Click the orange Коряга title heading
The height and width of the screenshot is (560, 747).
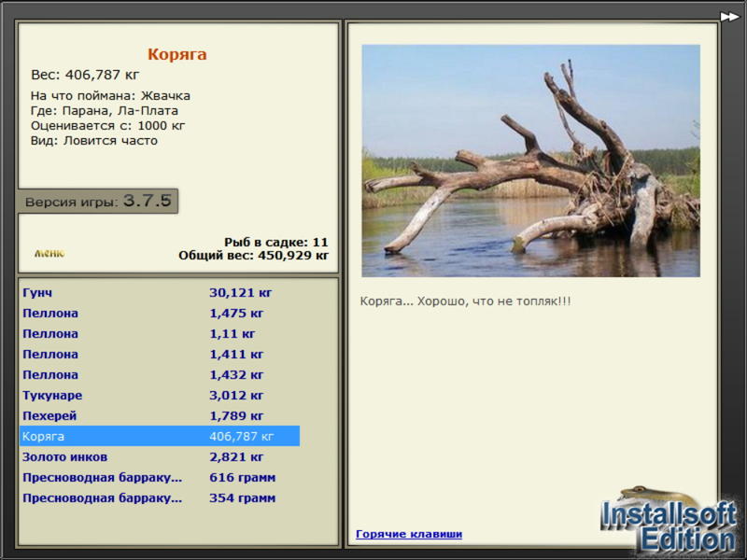click(176, 54)
